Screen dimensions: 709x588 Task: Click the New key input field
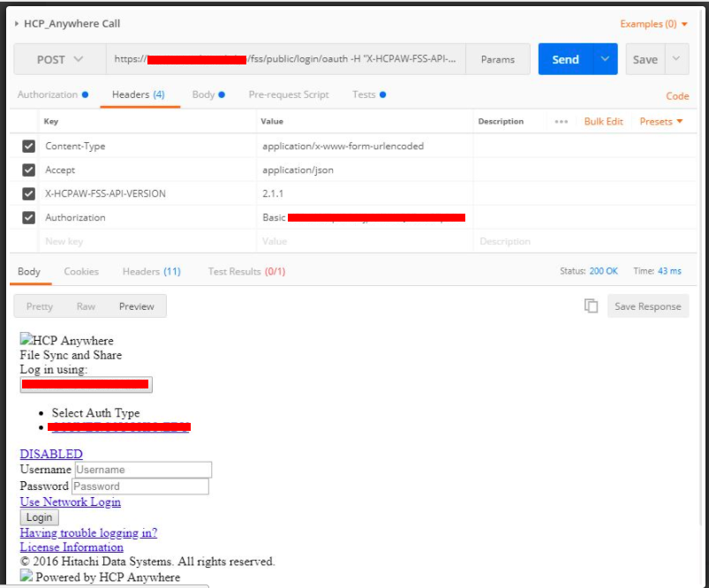pyautogui.click(x=147, y=241)
